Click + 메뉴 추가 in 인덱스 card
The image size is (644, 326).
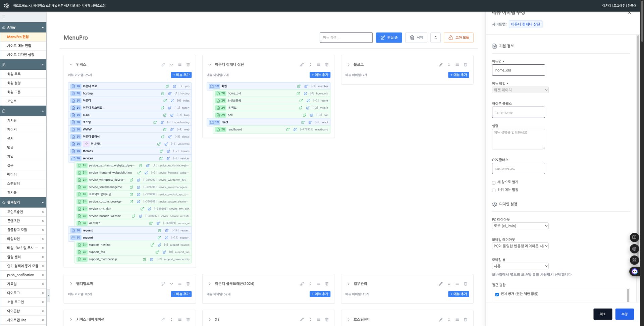[181, 75]
